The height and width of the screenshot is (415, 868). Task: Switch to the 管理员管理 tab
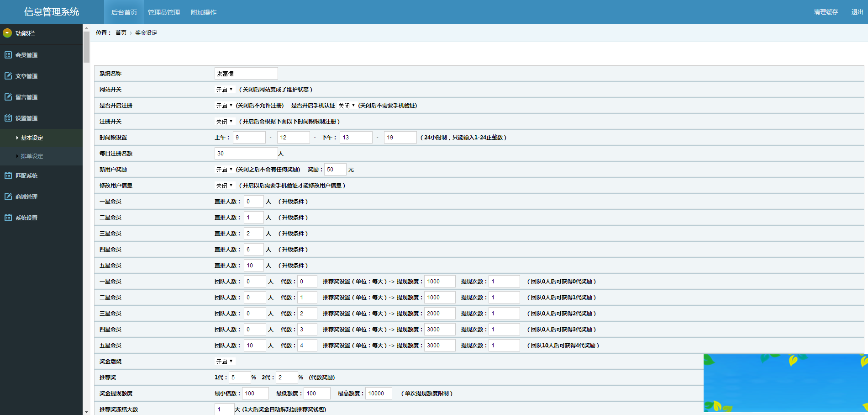[x=163, y=12]
